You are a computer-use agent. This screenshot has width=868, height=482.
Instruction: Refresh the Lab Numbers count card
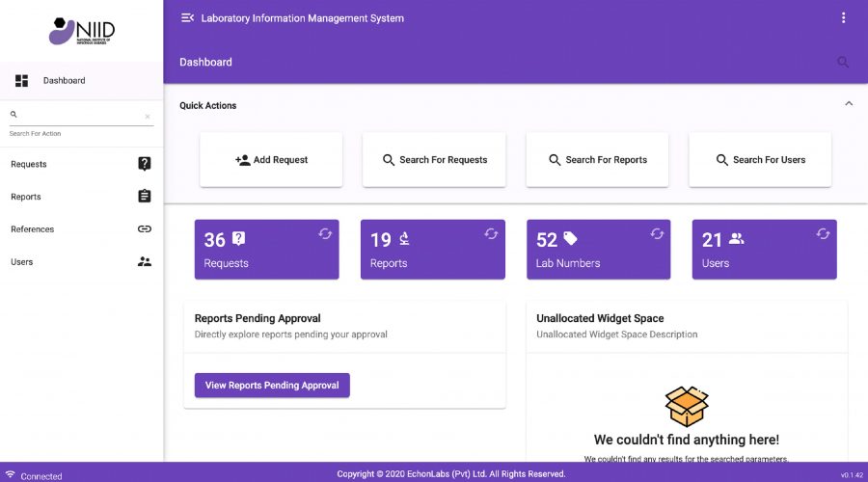tap(657, 234)
